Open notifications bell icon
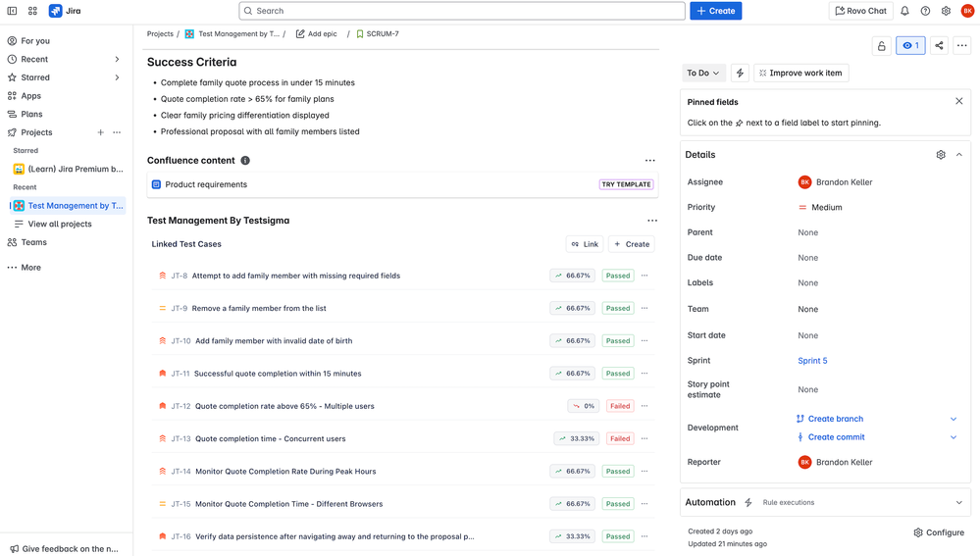This screenshot has width=980, height=556. [904, 11]
